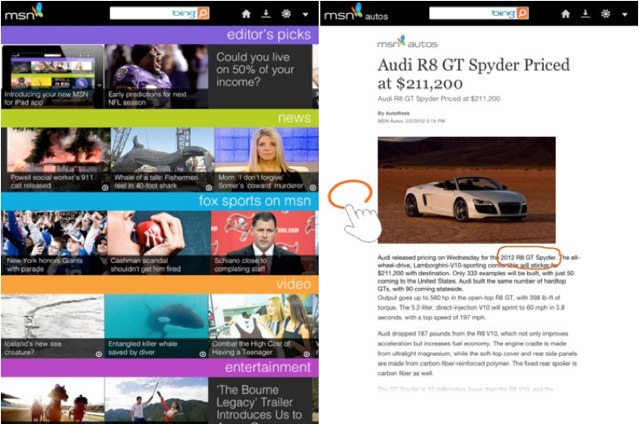Open the settings gear above editor's picks
The width and height of the screenshot is (639, 424).
(x=286, y=14)
